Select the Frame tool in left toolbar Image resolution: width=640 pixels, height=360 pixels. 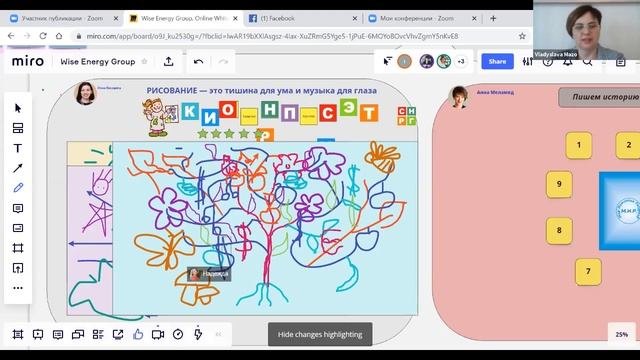18,248
